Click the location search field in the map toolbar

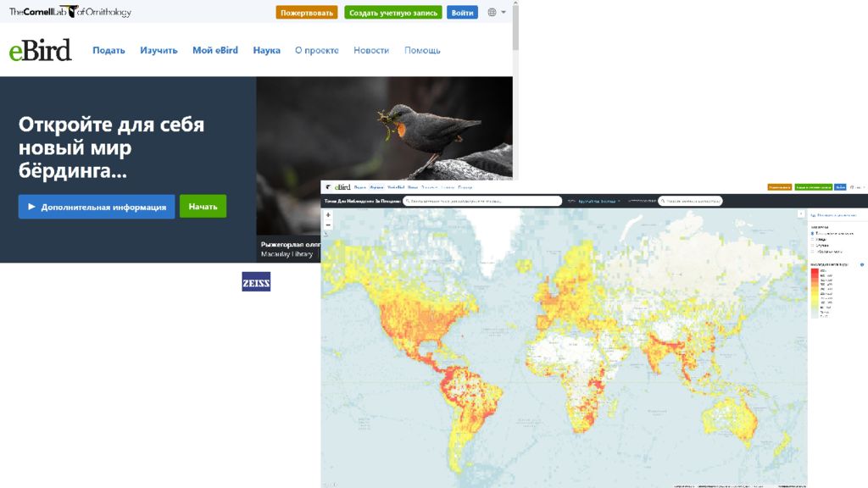(x=690, y=201)
